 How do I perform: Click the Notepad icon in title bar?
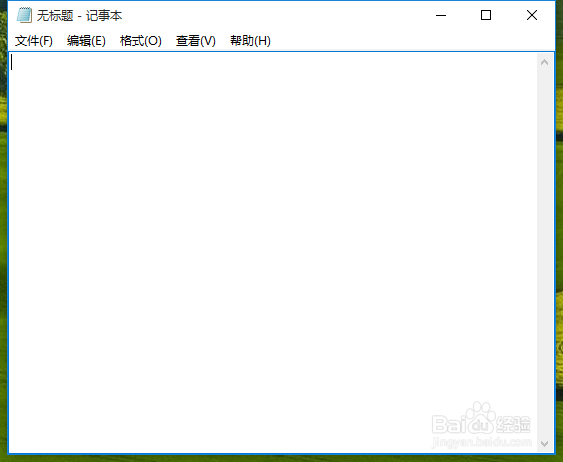tap(24, 15)
